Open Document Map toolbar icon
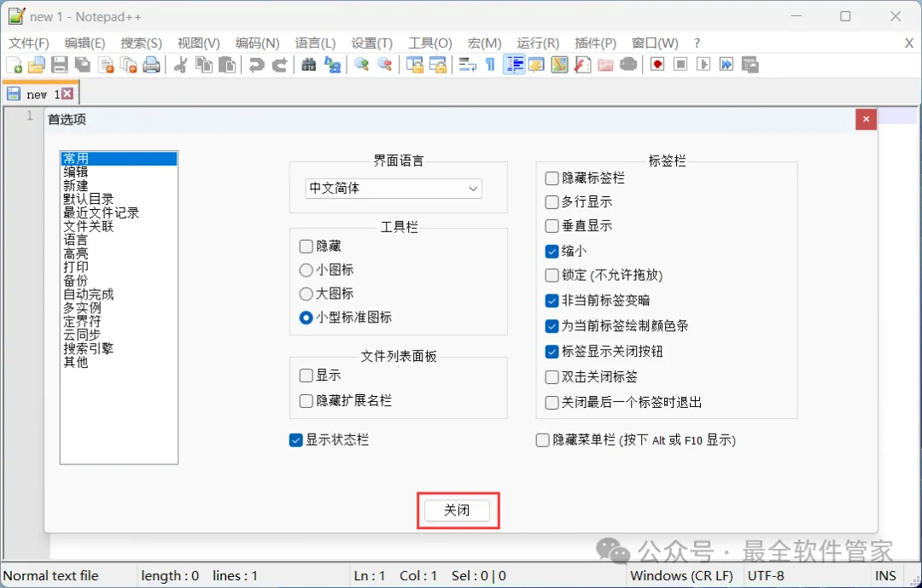Screen dimensions: 922x588 click(x=559, y=65)
